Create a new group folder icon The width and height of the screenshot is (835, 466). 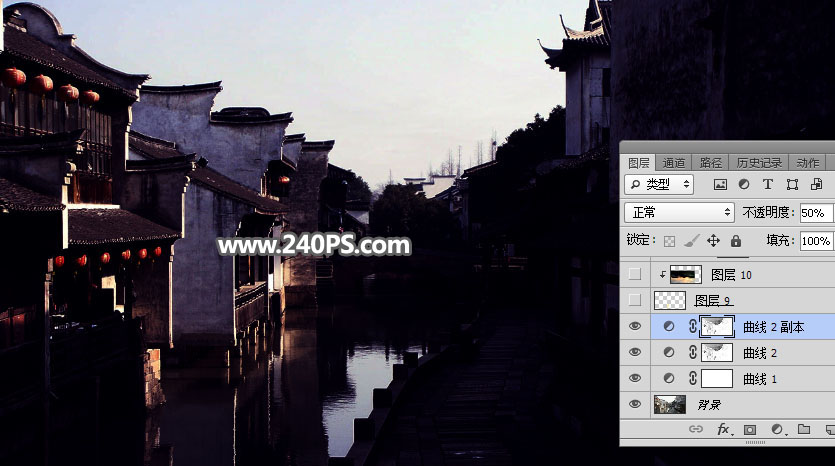click(804, 429)
